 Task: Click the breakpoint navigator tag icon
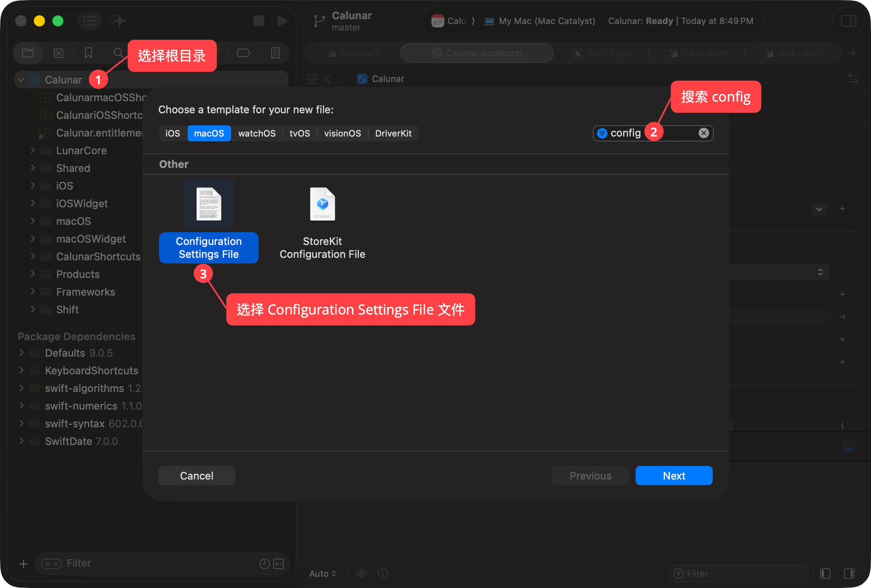[x=243, y=53]
